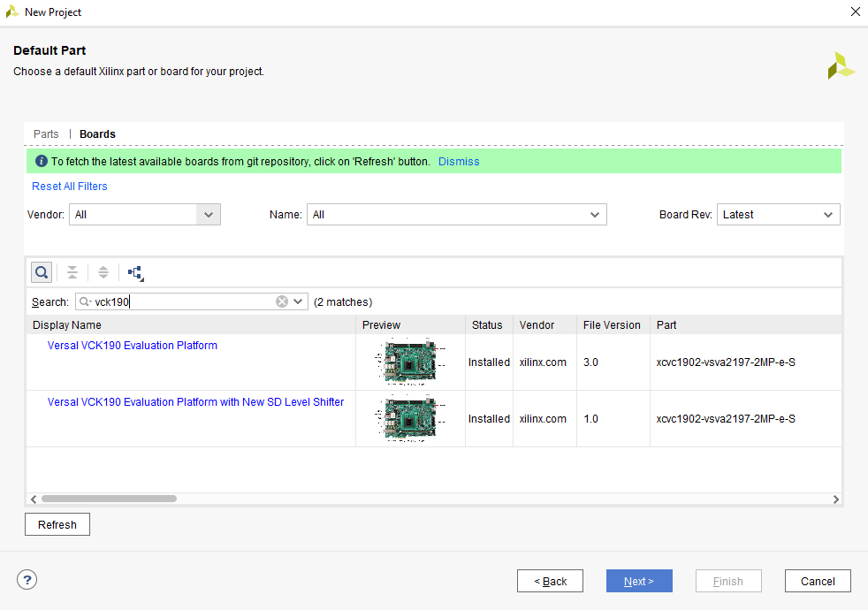Open the hierarchy grouping options icon
Viewport: 868px width, 610px height.
(135, 273)
